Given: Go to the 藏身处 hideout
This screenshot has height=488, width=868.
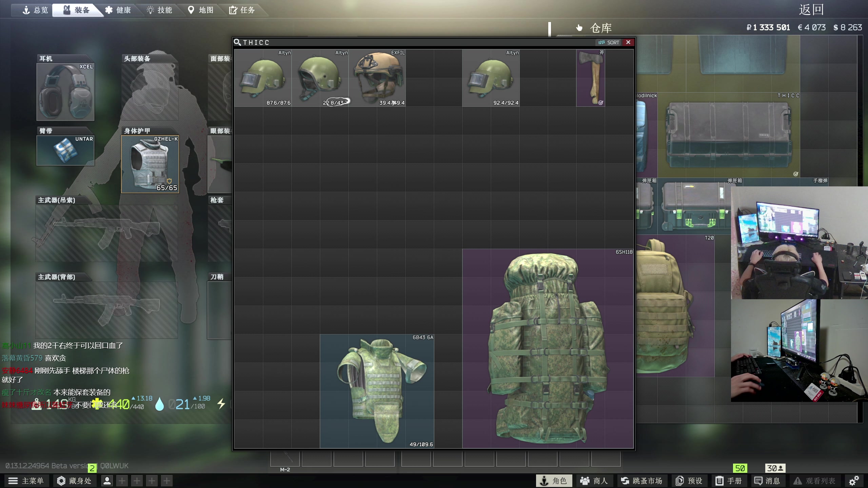Looking at the screenshot, I should coord(75,481).
